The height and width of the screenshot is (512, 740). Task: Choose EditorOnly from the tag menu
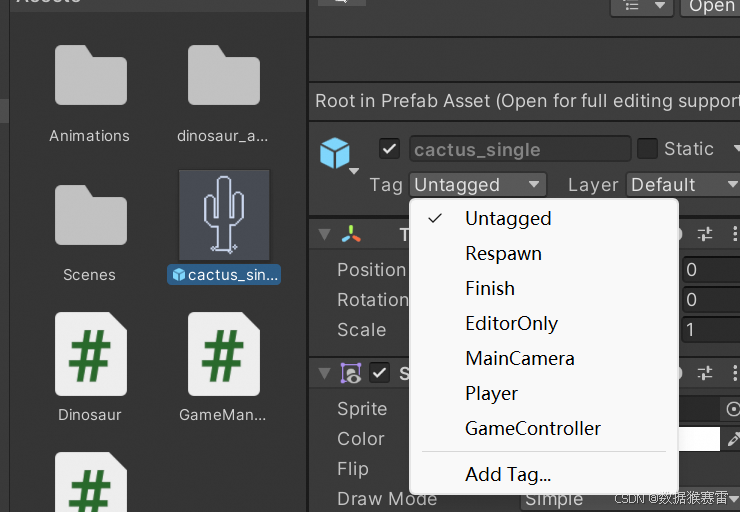pos(544,323)
